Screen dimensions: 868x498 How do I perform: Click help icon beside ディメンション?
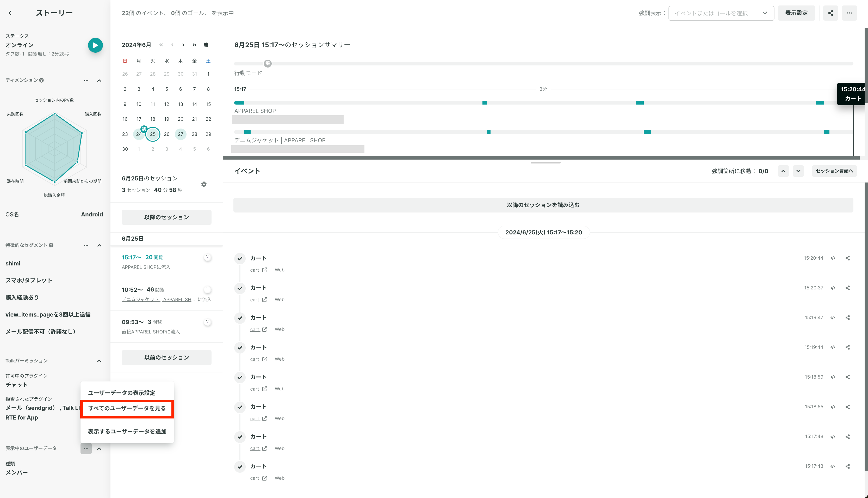(x=41, y=80)
